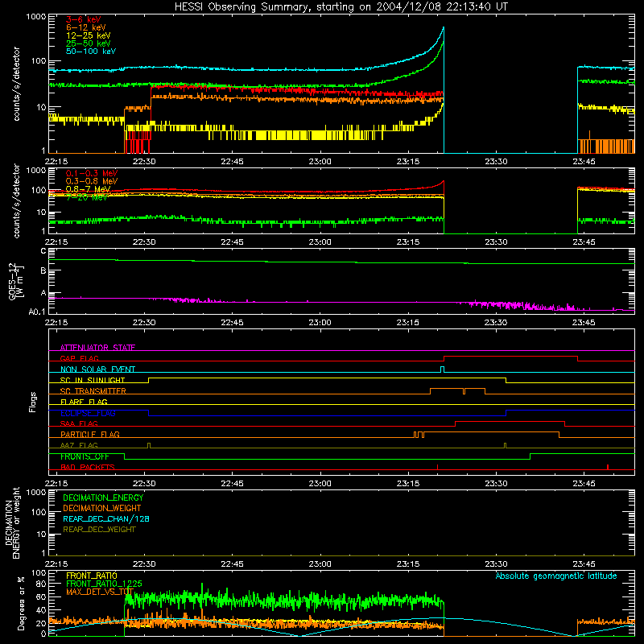Image resolution: width=644 pixels, height=644 pixels.
Task: Select the 0.3-0.8 MeV legend entry
Action: (x=92, y=181)
